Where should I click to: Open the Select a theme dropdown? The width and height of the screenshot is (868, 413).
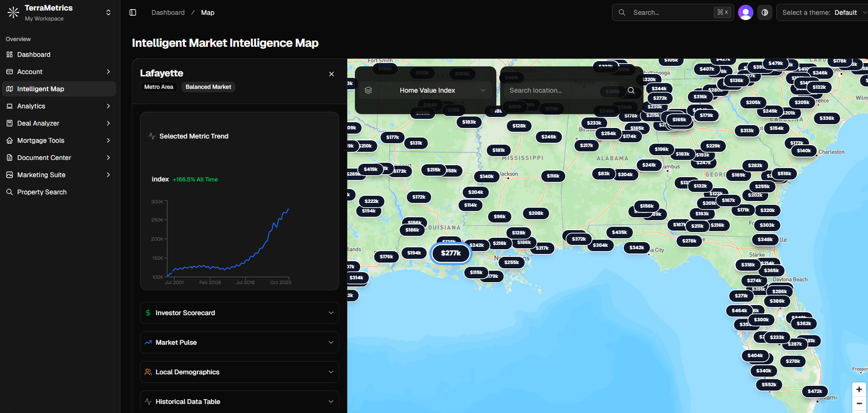pos(822,12)
